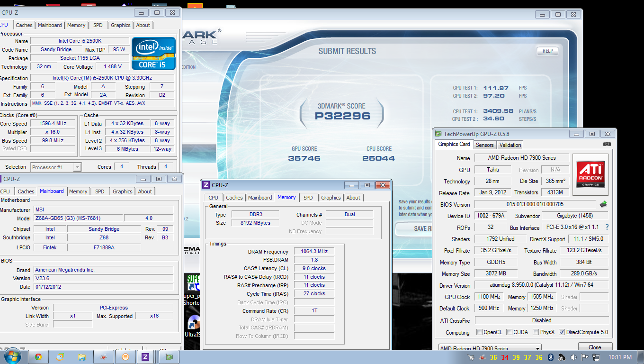The image size is (644, 364).
Task: Open the Windows Explorer folder taskbar icon
Action: click(x=82, y=357)
